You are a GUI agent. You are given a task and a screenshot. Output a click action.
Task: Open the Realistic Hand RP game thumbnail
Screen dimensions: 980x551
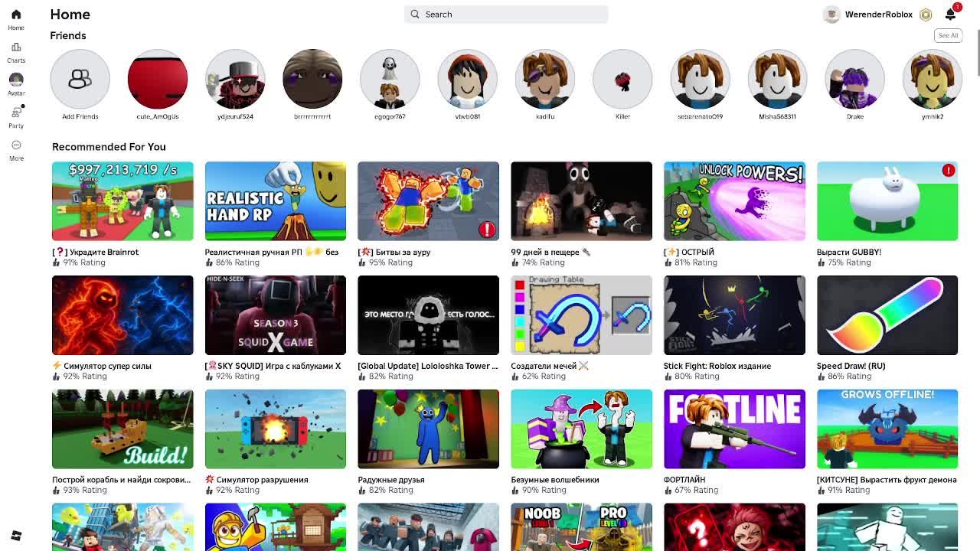275,201
